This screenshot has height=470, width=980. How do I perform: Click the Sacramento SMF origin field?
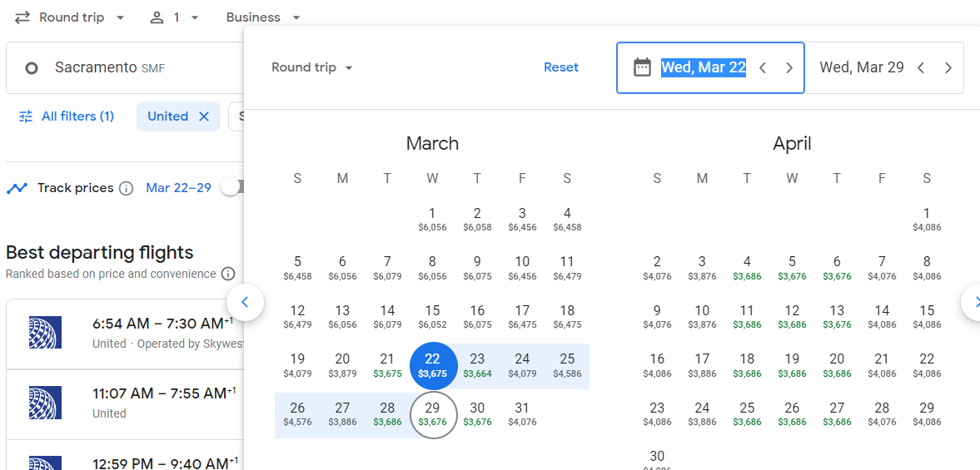[125, 68]
